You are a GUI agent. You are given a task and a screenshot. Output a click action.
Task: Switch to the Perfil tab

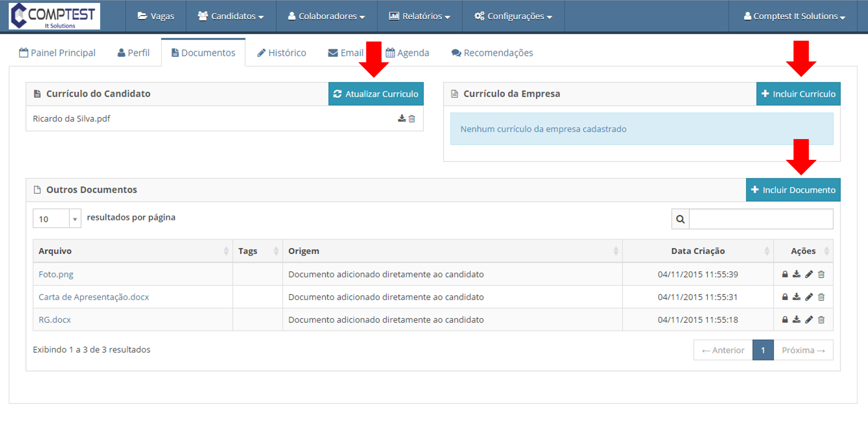[x=134, y=53]
